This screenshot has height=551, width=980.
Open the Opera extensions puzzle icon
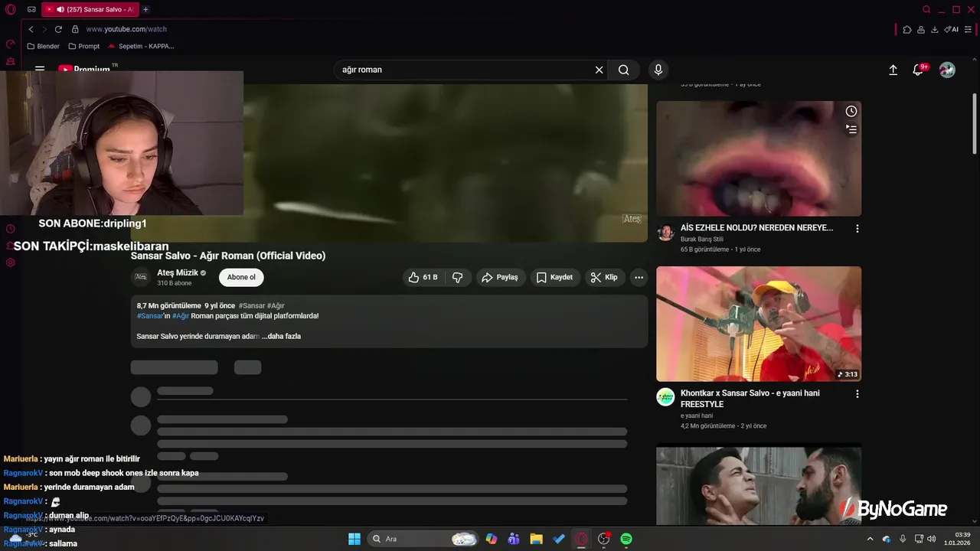point(907,29)
